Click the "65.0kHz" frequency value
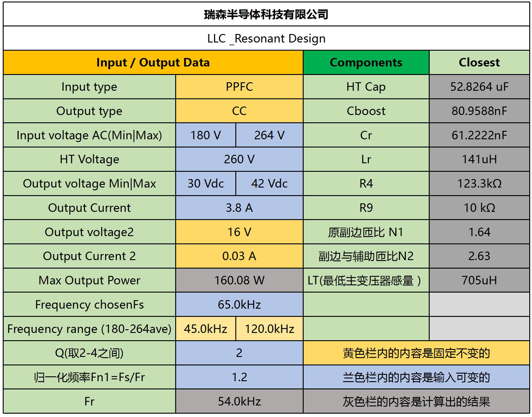Screen dimensions: 532x417 click(x=239, y=305)
